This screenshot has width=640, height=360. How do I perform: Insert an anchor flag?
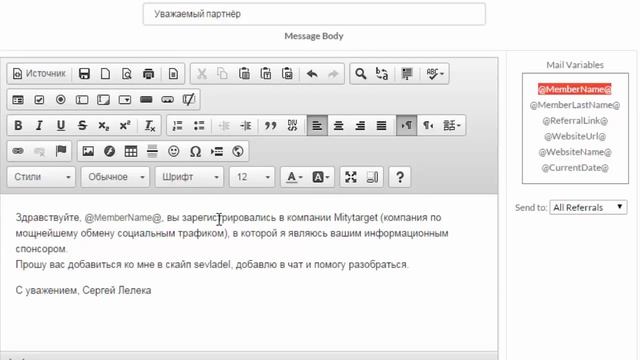click(60, 151)
